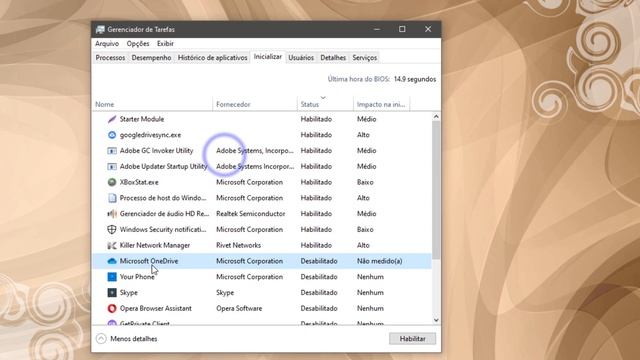Viewport: 640px width, 360px height.
Task: Select the Opera Browser Assistant entry name
Action: [156, 309]
